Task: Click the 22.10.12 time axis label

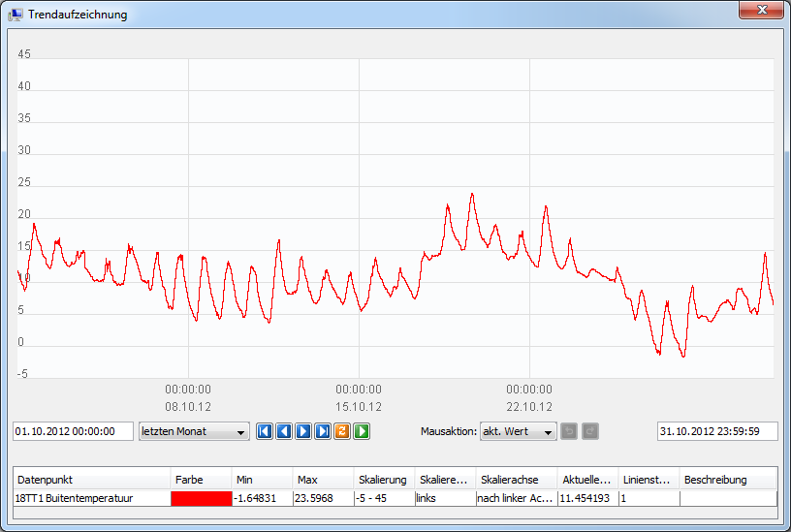Action: [529, 406]
